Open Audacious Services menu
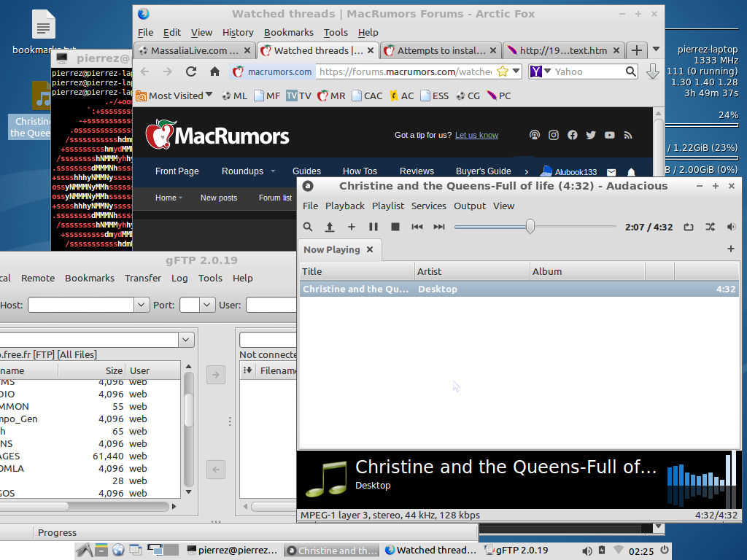This screenshot has width=747, height=560. pyautogui.click(x=429, y=206)
